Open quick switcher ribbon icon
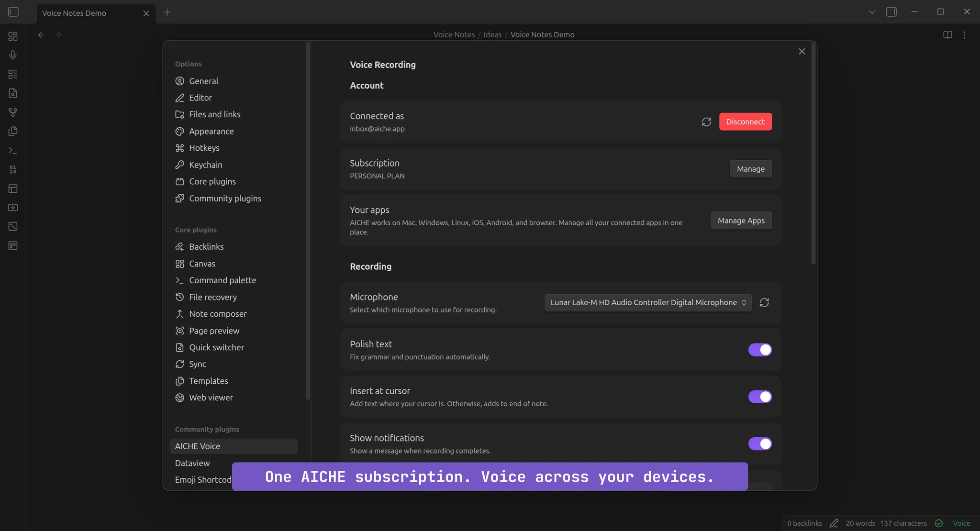This screenshot has width=980, height=531. tap(13, 93)
